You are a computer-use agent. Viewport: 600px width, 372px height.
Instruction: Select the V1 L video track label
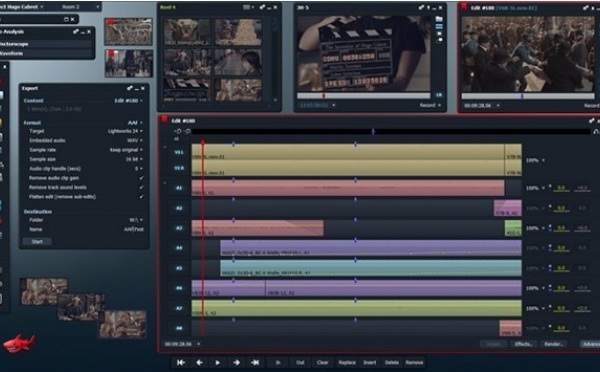[x=179, y=152]
